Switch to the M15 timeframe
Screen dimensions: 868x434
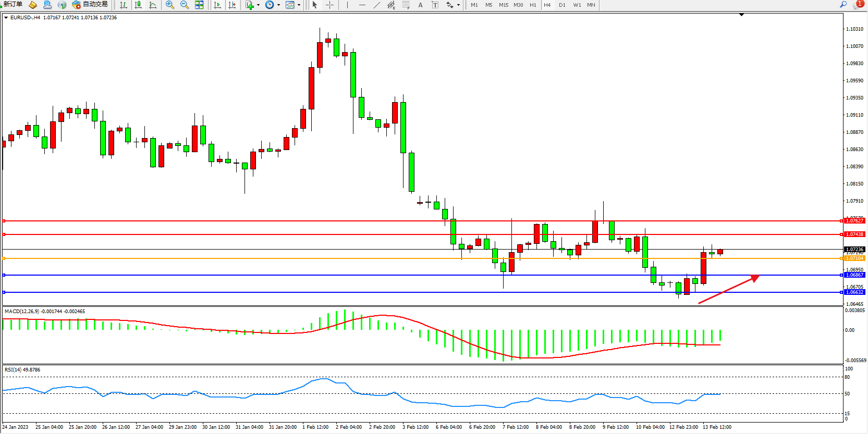[x=503, y=5]
